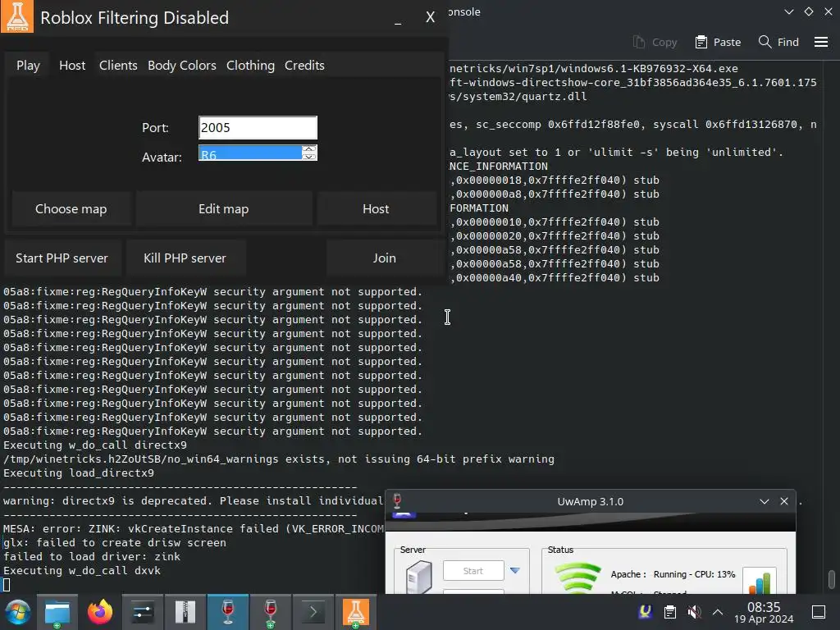Click Copy in the Konsole toolbar
The height and width of the screenshot is (630, 840).
(x=655, y=42)
